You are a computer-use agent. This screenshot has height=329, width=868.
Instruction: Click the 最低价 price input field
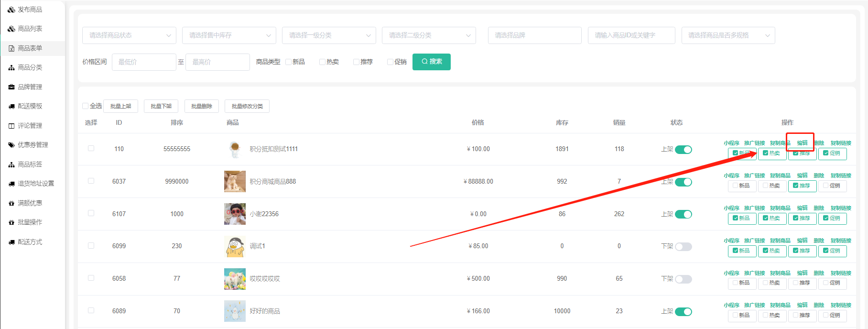tap(144, 62)
